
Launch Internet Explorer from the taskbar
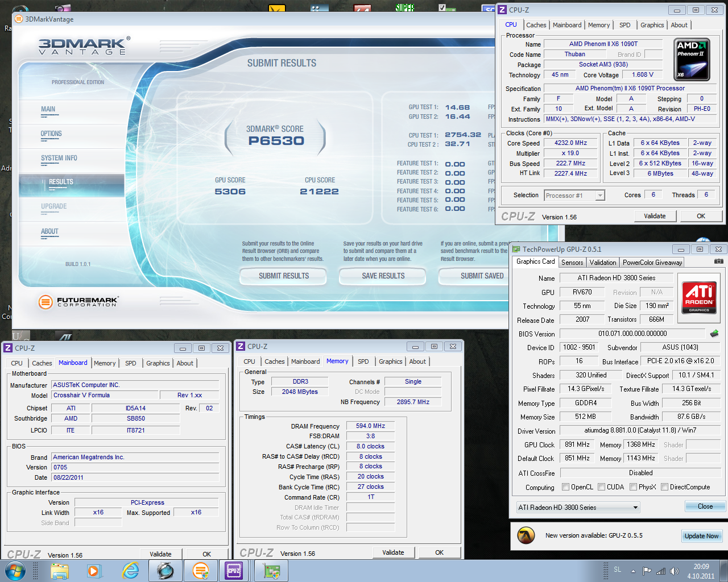coord(130,571)
